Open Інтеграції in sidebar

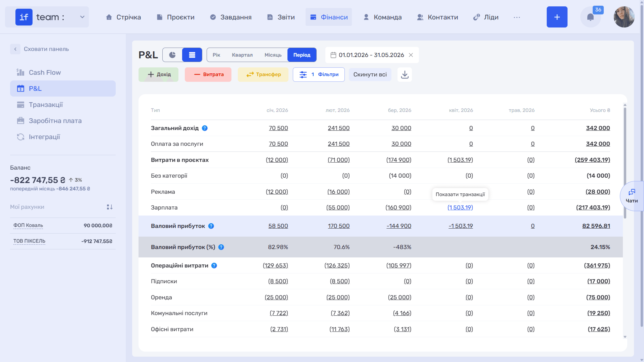(63, 137)
